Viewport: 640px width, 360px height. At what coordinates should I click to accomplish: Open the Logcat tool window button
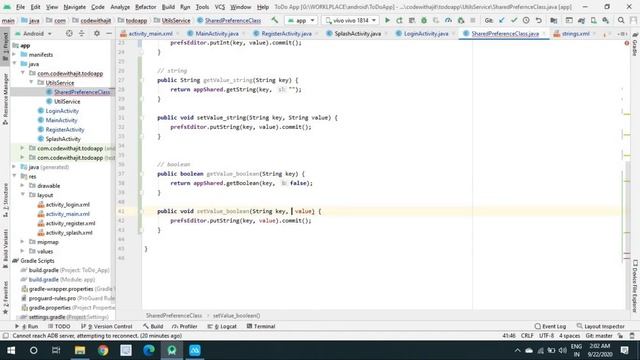pos(222,326)
